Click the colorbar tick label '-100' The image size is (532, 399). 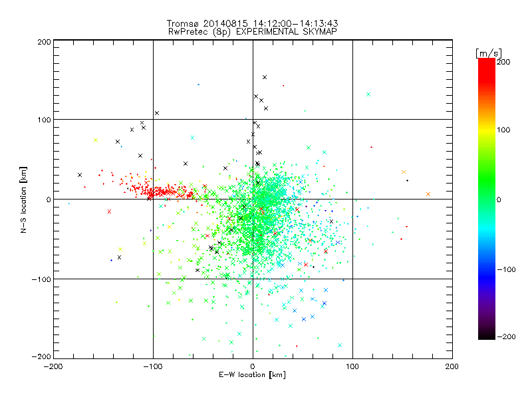[506, 269]
